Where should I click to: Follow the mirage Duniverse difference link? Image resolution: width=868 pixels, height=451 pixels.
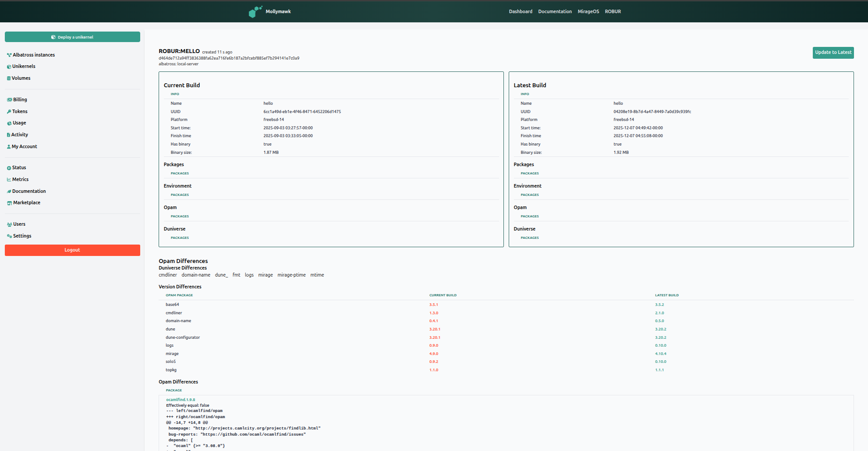coord(266,275)
